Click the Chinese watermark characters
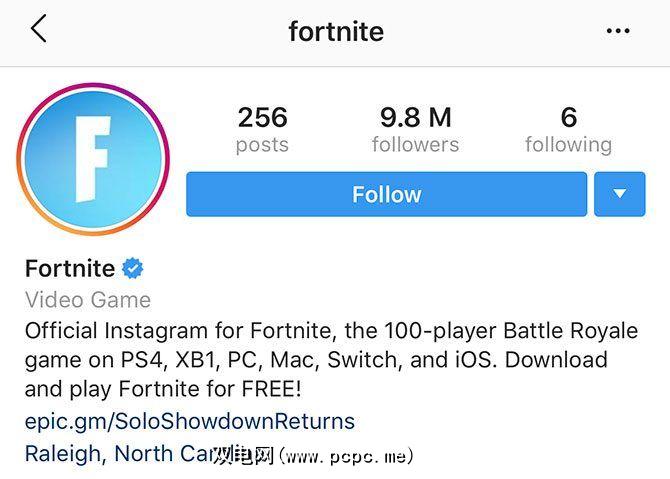The image size is (670, 479). [x=243, y=455]
